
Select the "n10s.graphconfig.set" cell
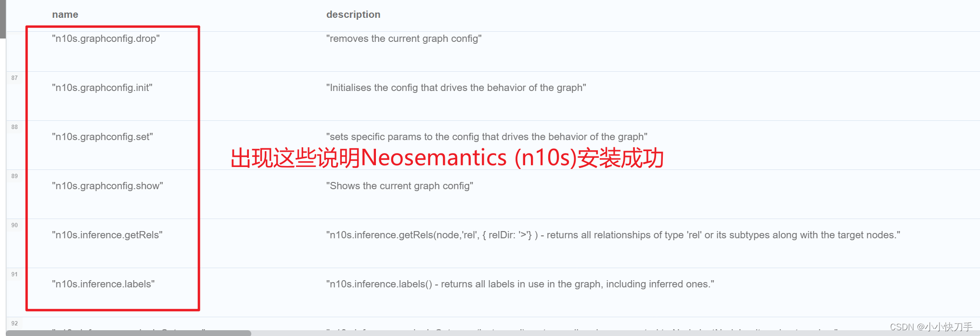102,136
